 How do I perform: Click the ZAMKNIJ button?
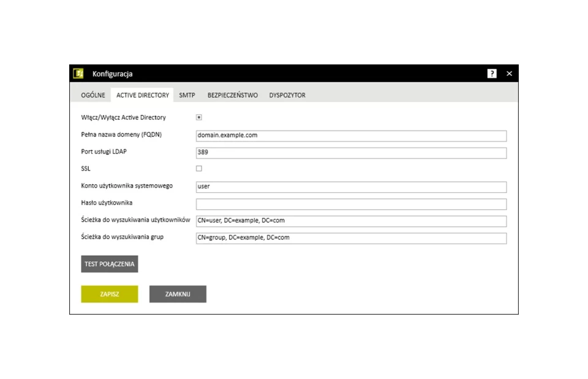178,295
